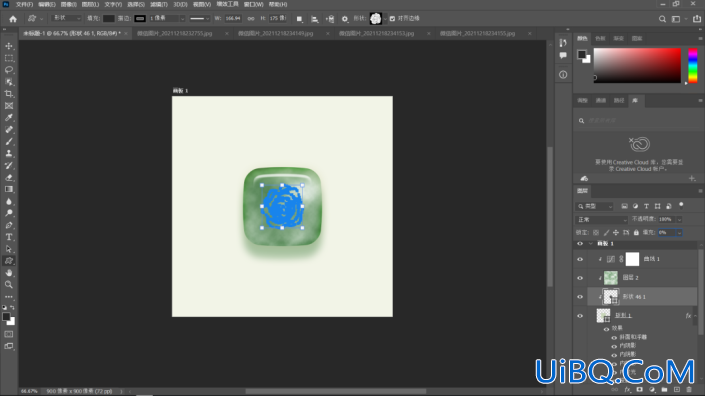Hide the 曲线 1 layer
This screenshot has width=705, height=396.
(580, 259)
